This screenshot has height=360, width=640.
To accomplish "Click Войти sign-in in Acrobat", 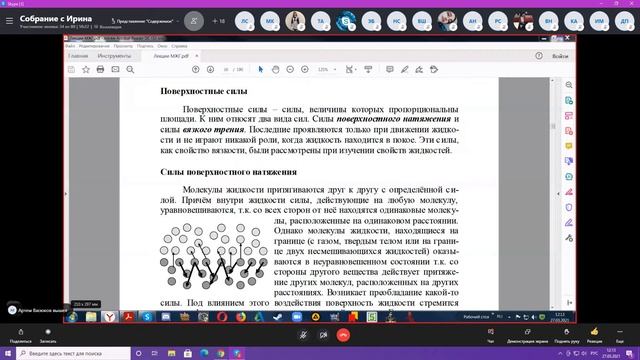I will pyautogui.click(x=560, y=56).
